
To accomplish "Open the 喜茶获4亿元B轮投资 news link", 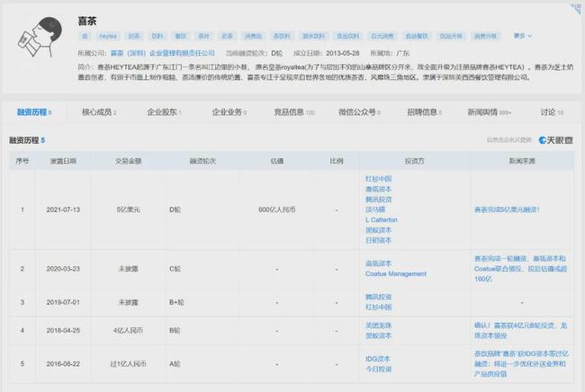I will tap(520, 331).
